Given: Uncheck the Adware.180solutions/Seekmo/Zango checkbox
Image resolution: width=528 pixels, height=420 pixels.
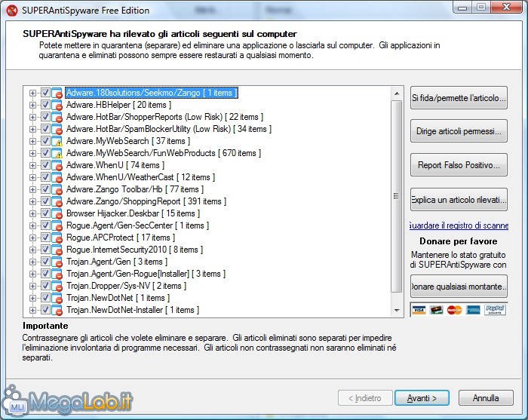Looking at the screenshot, I should 45,93.
